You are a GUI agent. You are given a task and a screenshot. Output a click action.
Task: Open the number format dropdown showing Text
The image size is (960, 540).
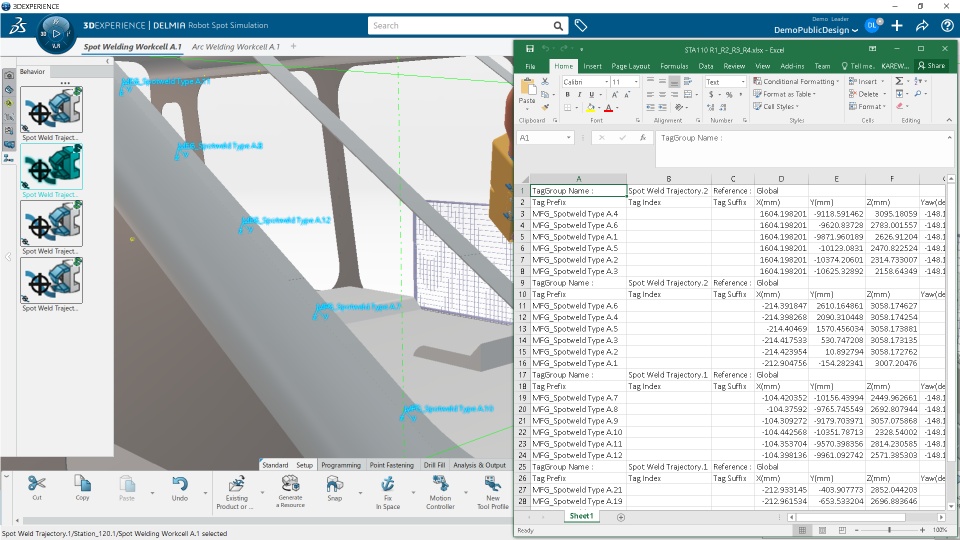743,81
